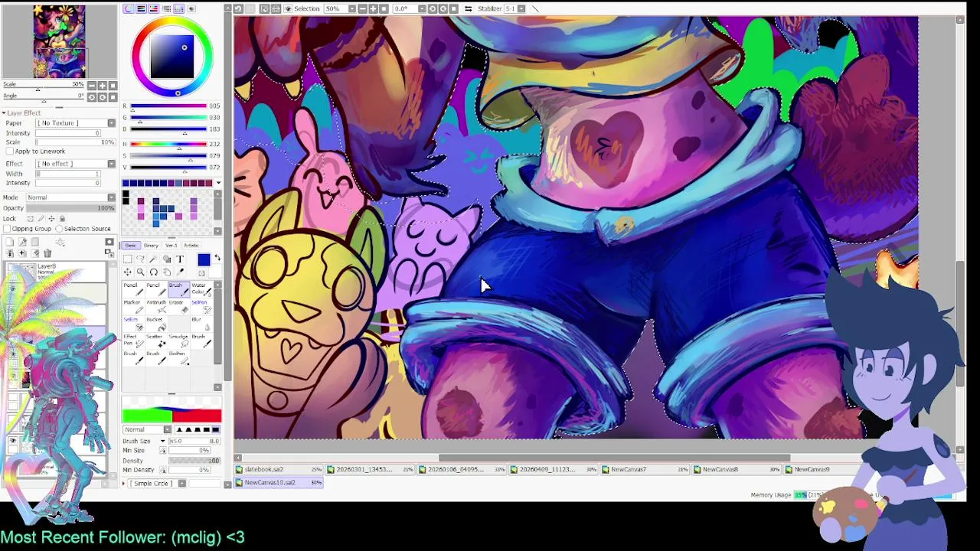Switch to the Basic tool tab
980x551 pixels.
[x=131, y=246]
